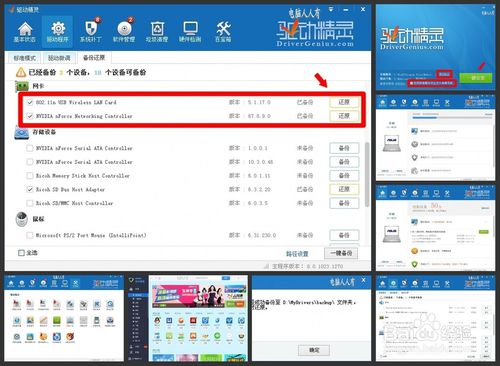
Task: Open the 百宝箱 tools icon
Action: click(223, 32)
